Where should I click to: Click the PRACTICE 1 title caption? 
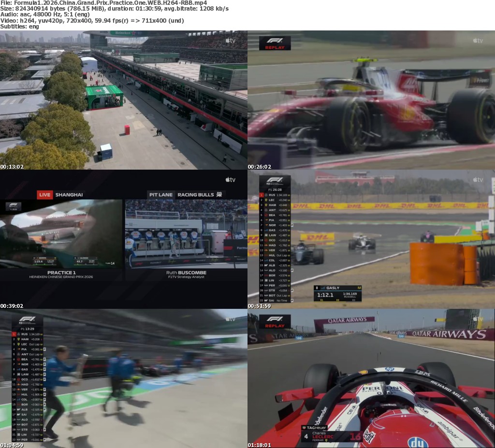(61, 273)
